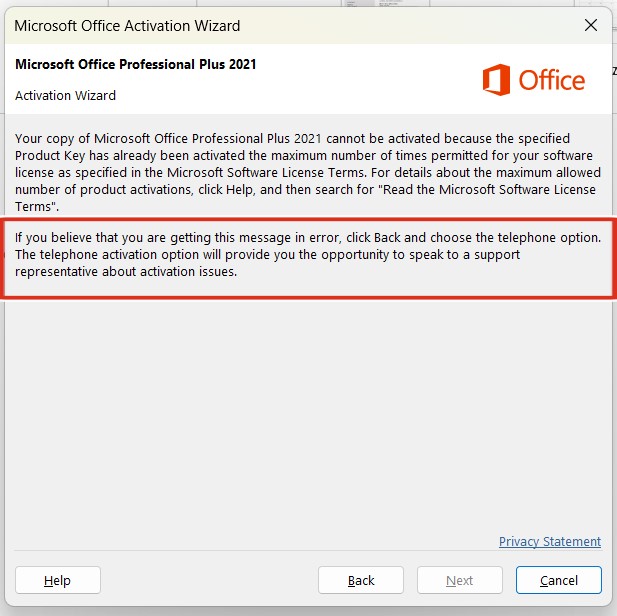Click the red-highlighted telephone activation paragraph

coord(308,255)
